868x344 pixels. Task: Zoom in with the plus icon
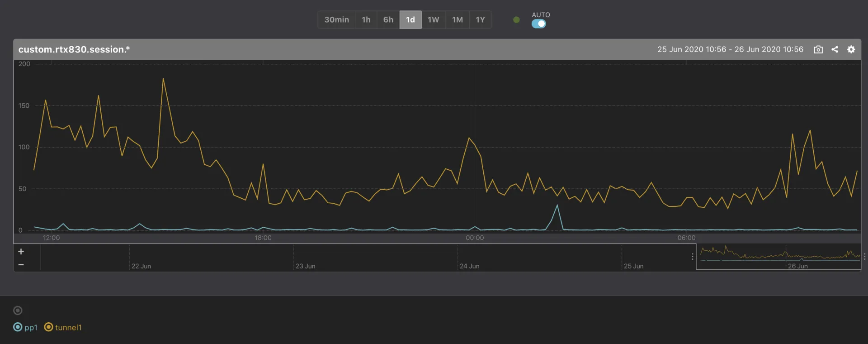coord(21,252)
